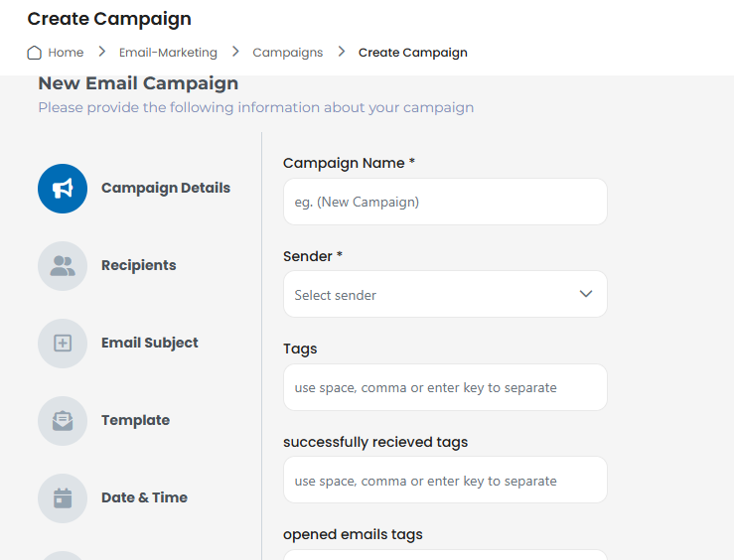Click the Template envelope icon
Screen dimensions: 734x560
click(63, 421)
